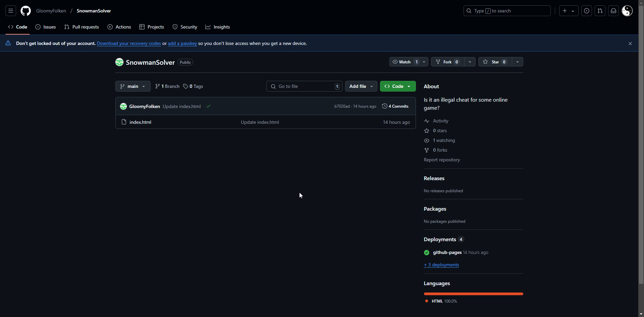Screen dimensions: 644x317
Task: Open the Releases section heading
Action: pyautogui.click(x=434, y=178)
